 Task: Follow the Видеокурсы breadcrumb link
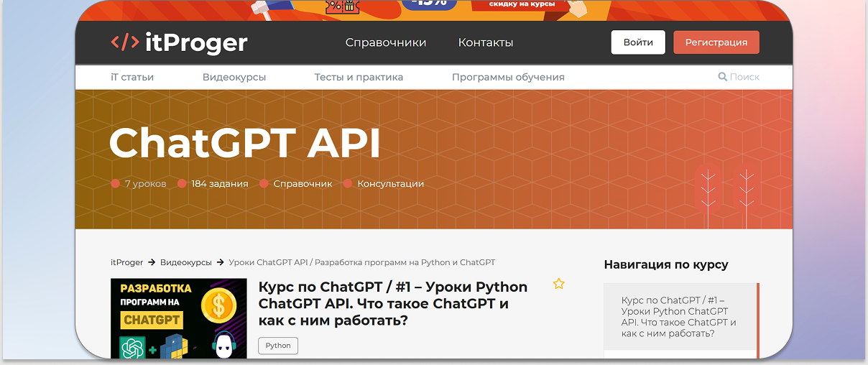pyautogui.click(x=186, y=262)
